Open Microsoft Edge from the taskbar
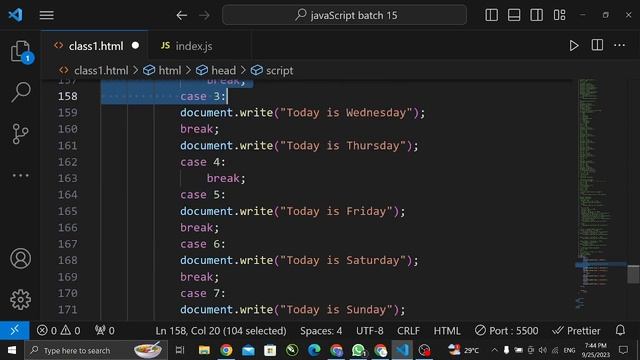The width and height of the screenshot is (640, 360). pyautogui.click(x=314, y=350)
